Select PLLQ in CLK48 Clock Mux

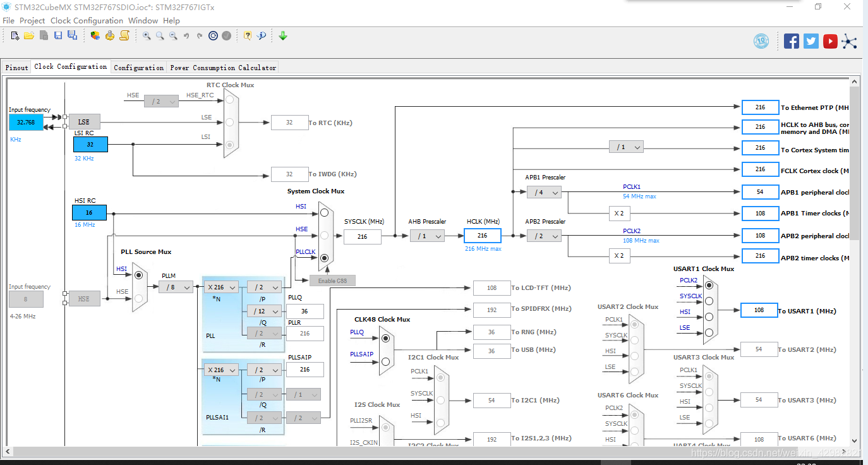point(385,339)
